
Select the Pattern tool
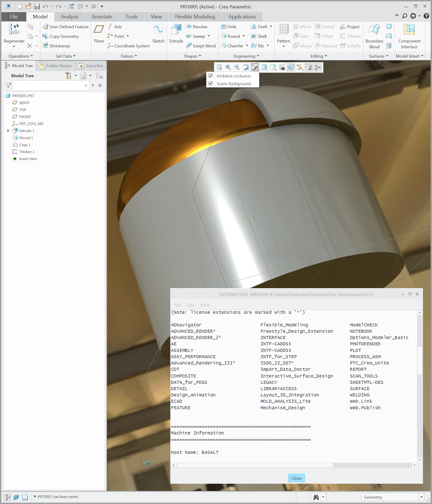pos(283,34)
